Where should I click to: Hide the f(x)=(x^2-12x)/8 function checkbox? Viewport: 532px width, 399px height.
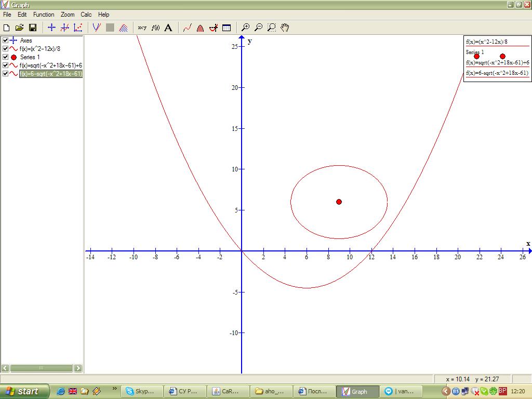click(x=5, y=49)
